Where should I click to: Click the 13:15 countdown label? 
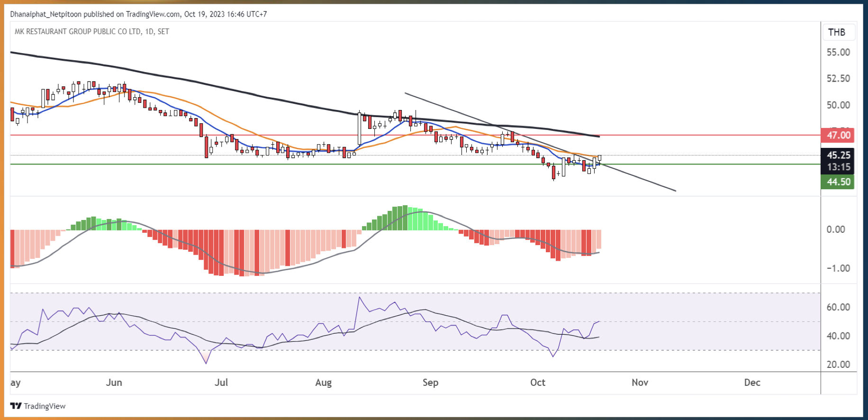click(x=838, y=167)
